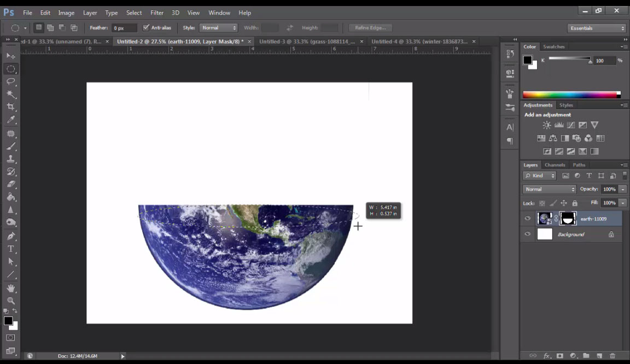
Task: Switch to the Channels tab
Action: tap(555, 165)
